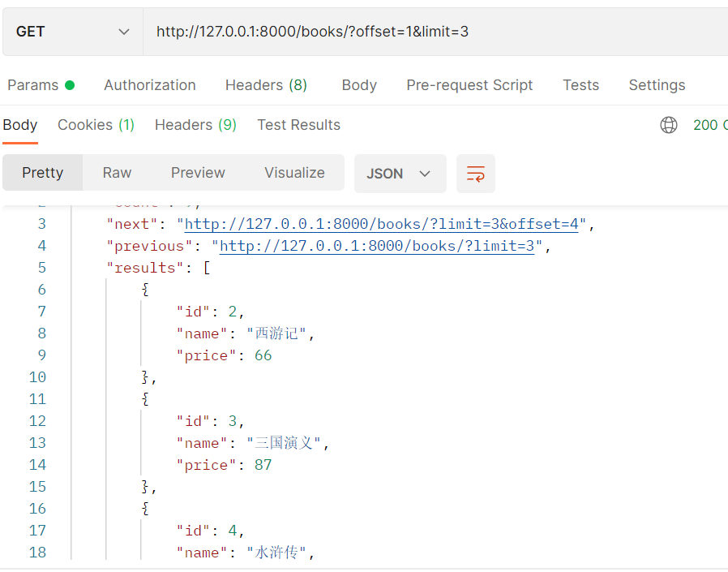Open the Settings tab
The width and height of the screenshot is (728, 572).
(x=657, y=85)
